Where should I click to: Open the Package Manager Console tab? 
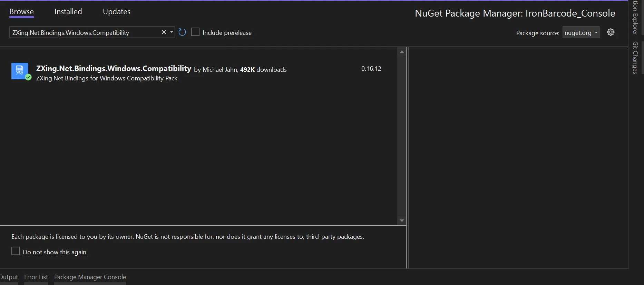pos(90,277)
